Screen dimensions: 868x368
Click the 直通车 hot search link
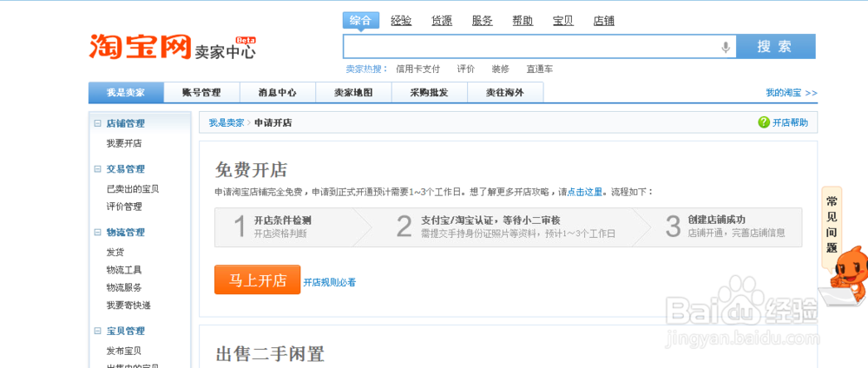click(x=540, y=69)
